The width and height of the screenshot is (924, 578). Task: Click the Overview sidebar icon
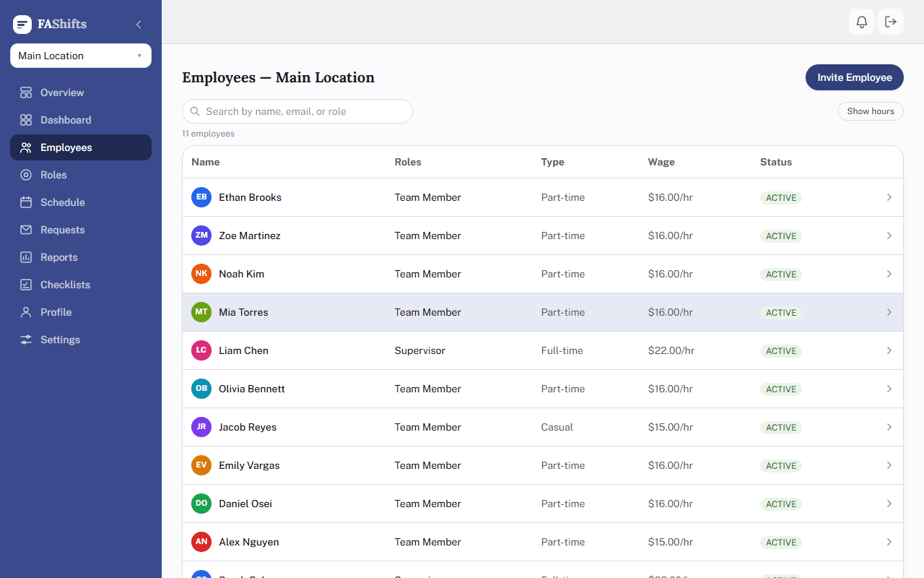point(26,92)
